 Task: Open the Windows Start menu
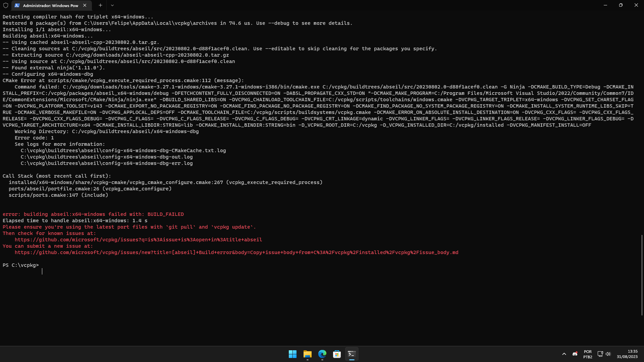point(292,354)
